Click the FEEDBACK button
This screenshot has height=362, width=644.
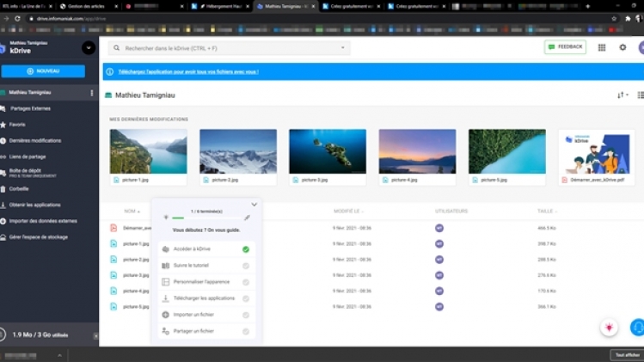coord(565,46)
